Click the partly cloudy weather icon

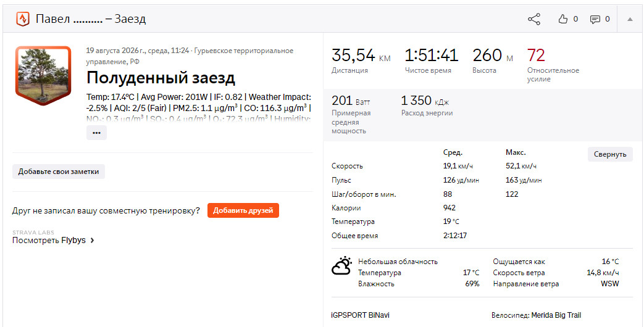coord(342,266)
